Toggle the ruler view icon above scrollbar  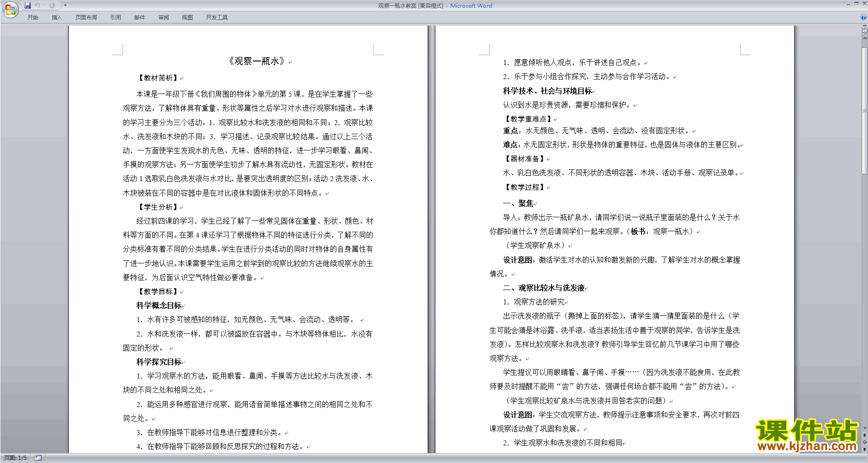(864, 31)
